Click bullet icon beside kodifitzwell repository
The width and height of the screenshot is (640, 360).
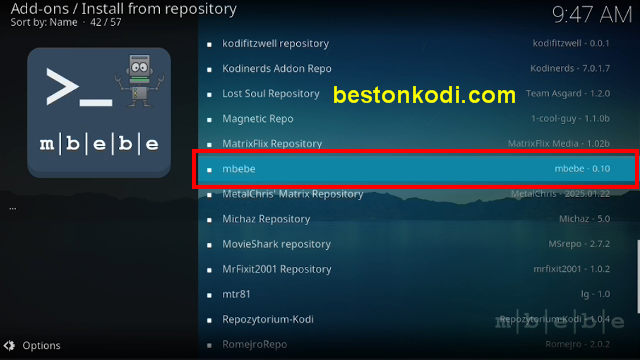(x=209, y=44)
